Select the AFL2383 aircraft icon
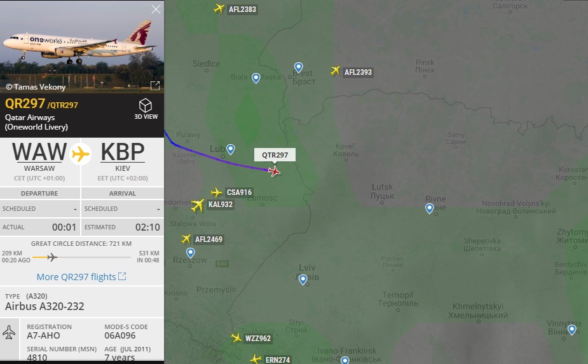Image resolution: width=588 pixels, height=364 pixels. (x=219, y=8)
